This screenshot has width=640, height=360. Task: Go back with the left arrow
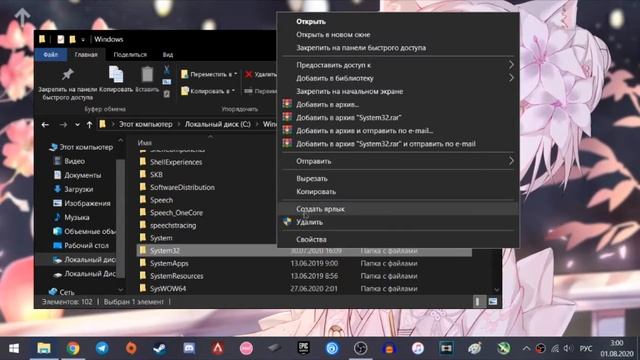pyautogui.click(x=45, y=124)
